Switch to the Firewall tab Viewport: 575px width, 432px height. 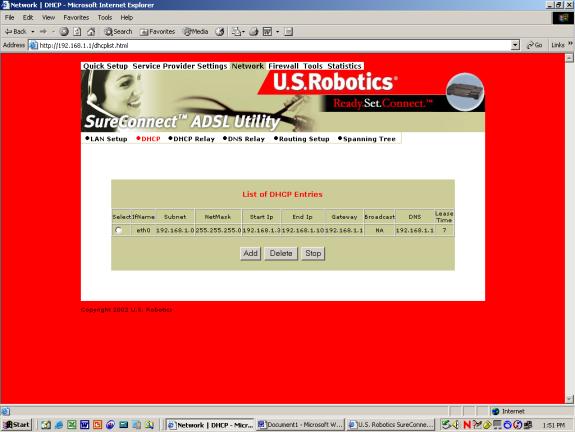coord(283,66)
